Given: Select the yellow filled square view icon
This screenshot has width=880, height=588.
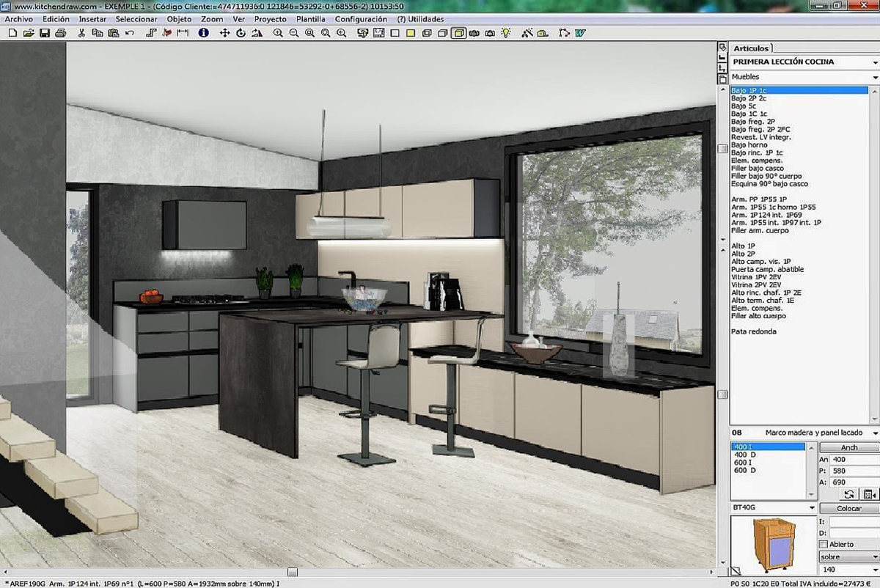Looking at the screenshot, I should coord(411,33).
